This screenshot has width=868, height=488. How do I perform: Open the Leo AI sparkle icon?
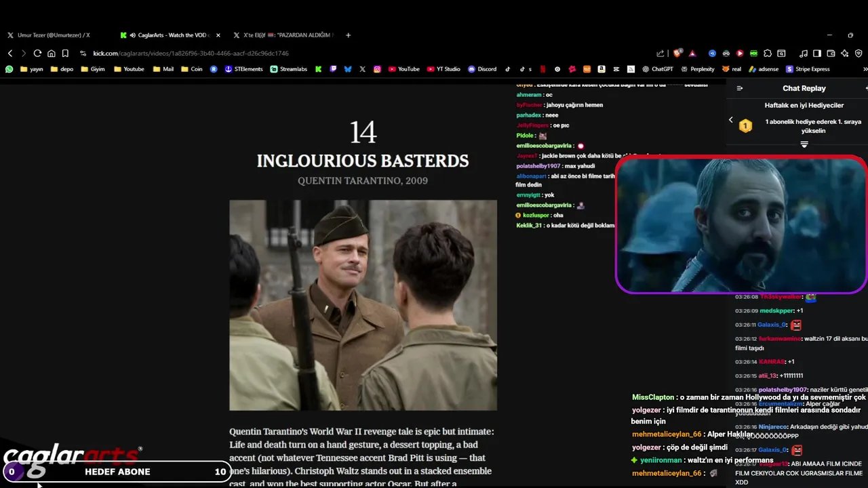(844, 54)
